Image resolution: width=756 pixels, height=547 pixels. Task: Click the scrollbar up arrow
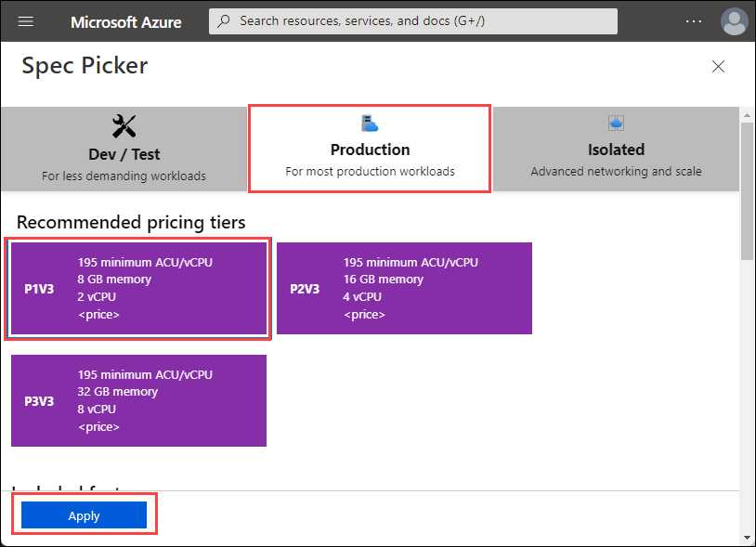coord(747,115)
